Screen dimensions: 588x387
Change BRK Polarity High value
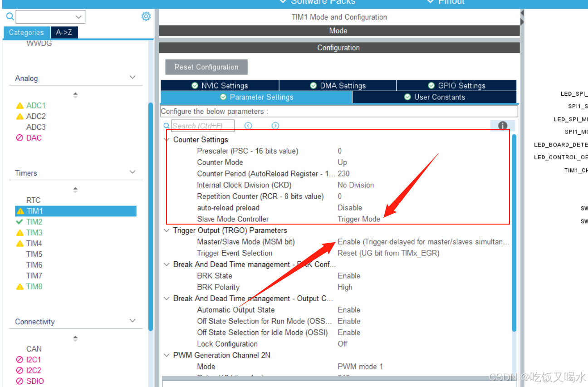pos(345,287)
